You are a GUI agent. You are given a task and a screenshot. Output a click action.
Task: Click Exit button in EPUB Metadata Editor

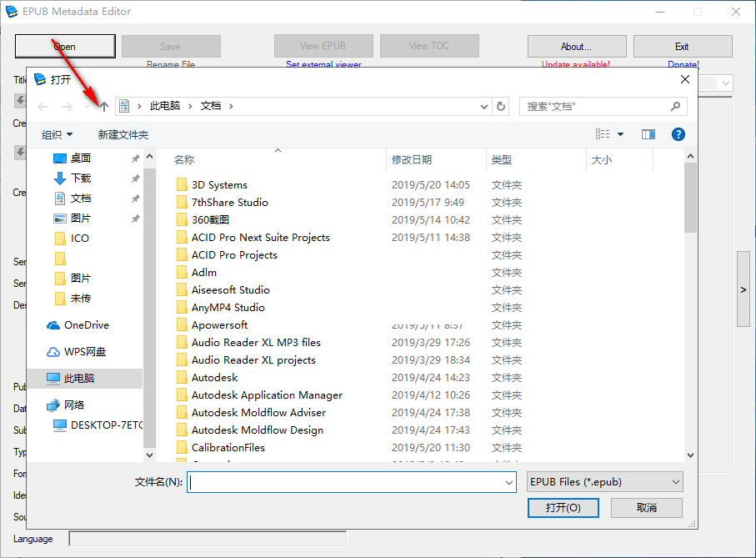click(682, 47)
